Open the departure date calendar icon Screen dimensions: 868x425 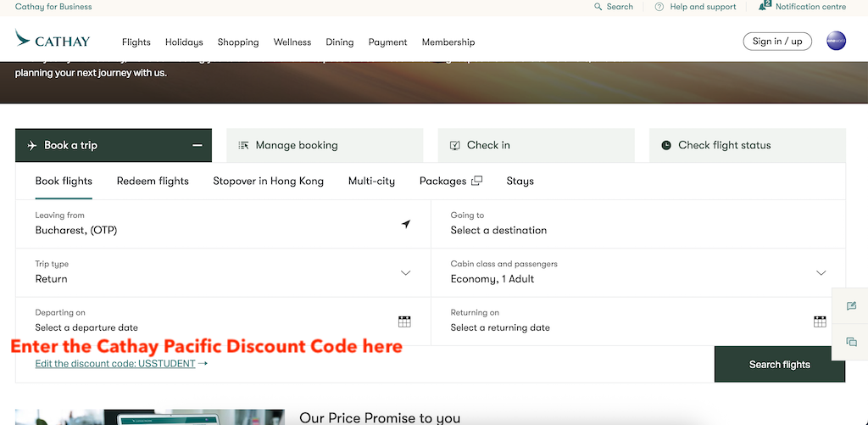click(404, 322)
